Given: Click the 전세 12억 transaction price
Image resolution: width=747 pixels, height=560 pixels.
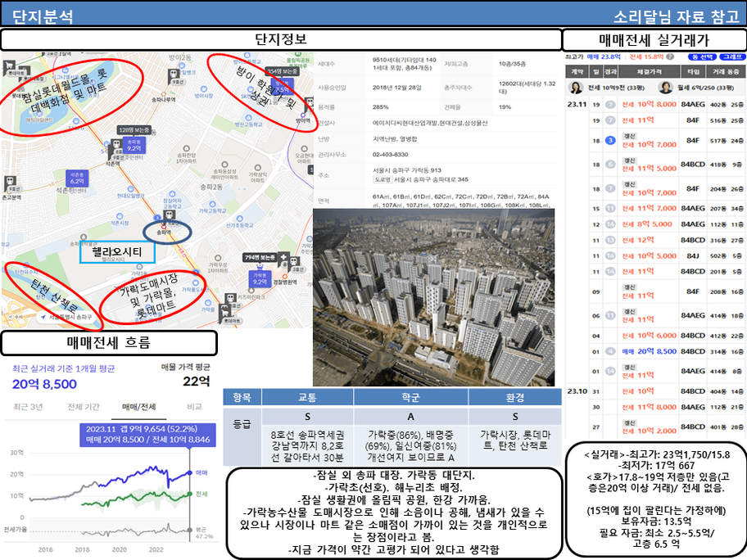Looking at the screenshot, I should click(637, 240).
